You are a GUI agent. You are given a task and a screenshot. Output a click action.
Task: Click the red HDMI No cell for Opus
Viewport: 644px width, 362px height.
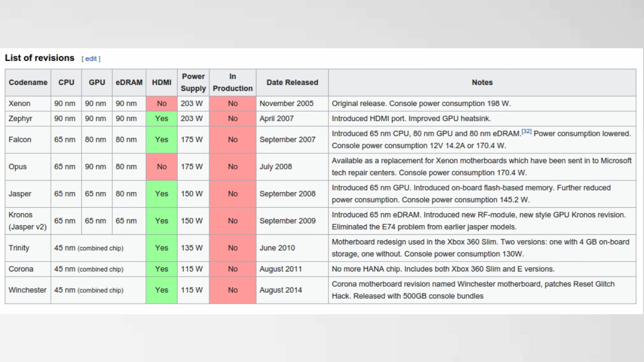162,167
